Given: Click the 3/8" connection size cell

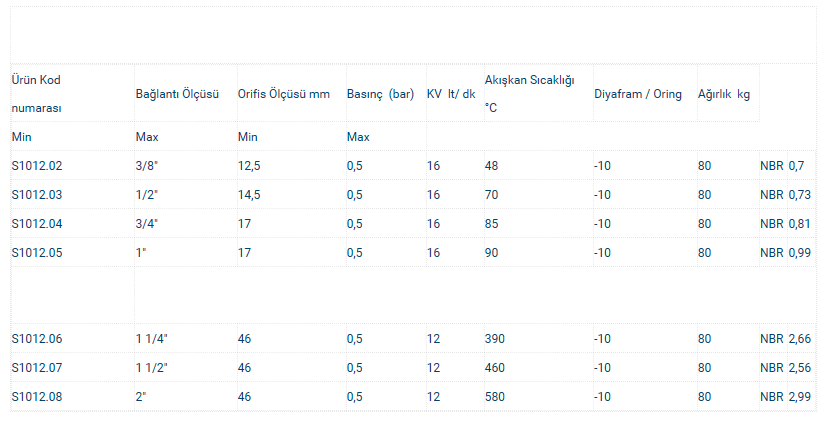Looking at the screenshot, I should pyautogui.click(x=147, y=166).
